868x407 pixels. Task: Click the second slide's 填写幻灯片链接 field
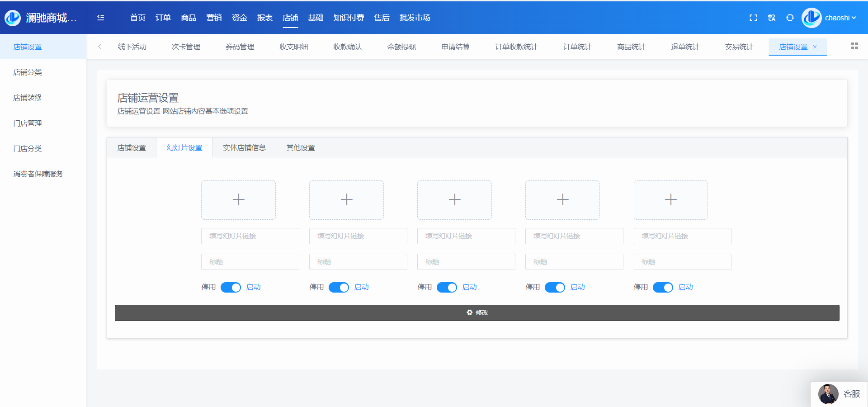click(x=358, y=236)
